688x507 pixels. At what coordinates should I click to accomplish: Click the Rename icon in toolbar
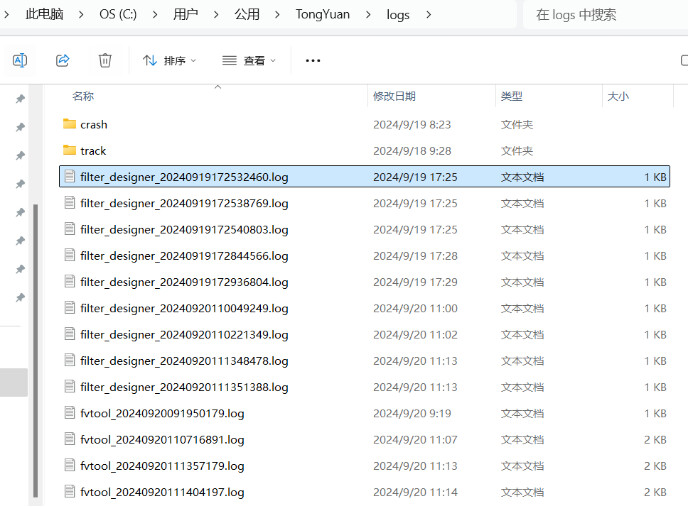pyautogui.click(x=20, y=60)
